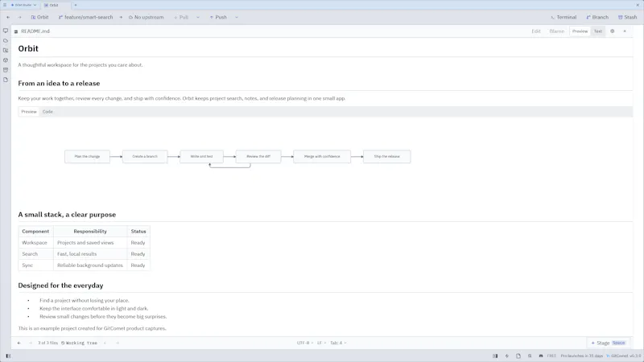Click the README.md file name
Image resolution: width=644 pixels, height=362 pixels.
[x=35, y=31]
